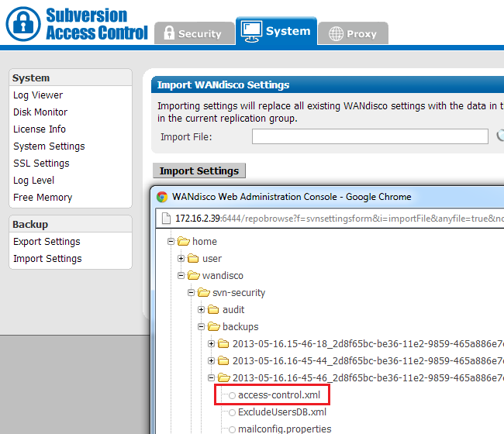Screen dimensions: 504x434
Task: Expand the 2013-05-16.15-46-18 backup folder
Action: 211,343
